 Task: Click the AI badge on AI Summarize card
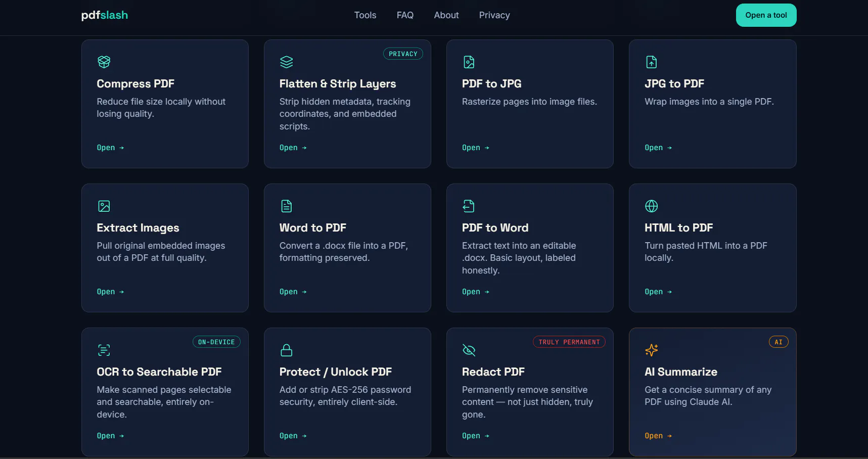click(x=779, y=342)
